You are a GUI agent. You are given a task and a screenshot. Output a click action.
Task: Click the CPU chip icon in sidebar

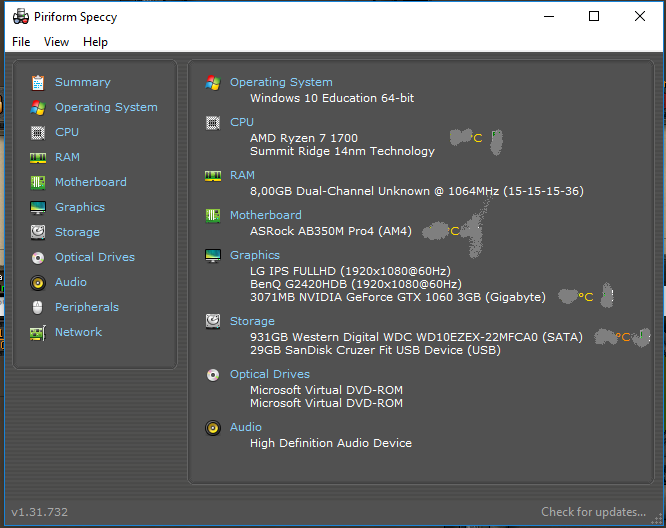pyautogui.click(x=38, y=133)
